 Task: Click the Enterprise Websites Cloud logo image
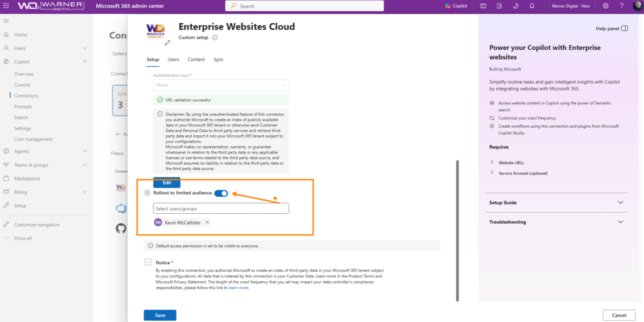pos(156,31)
